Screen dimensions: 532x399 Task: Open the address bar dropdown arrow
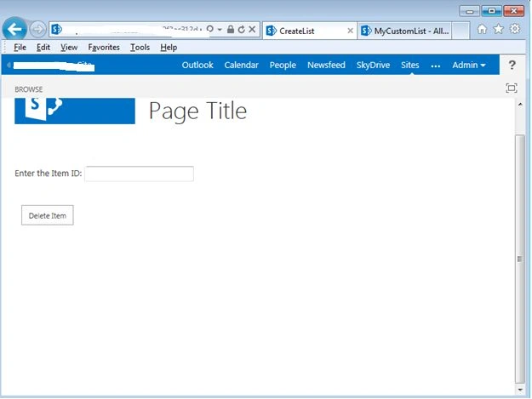click(x=220, y=30)
